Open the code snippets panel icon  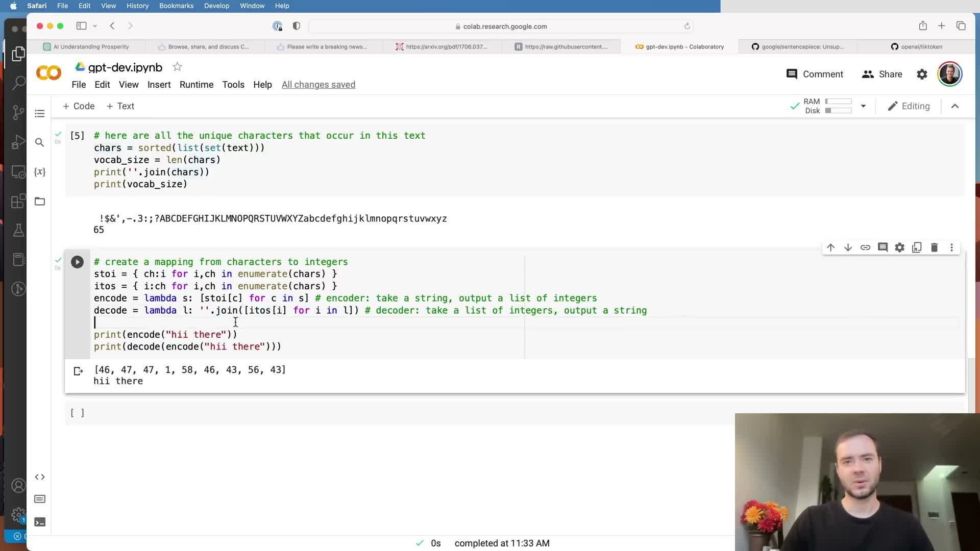coord(40,477)
